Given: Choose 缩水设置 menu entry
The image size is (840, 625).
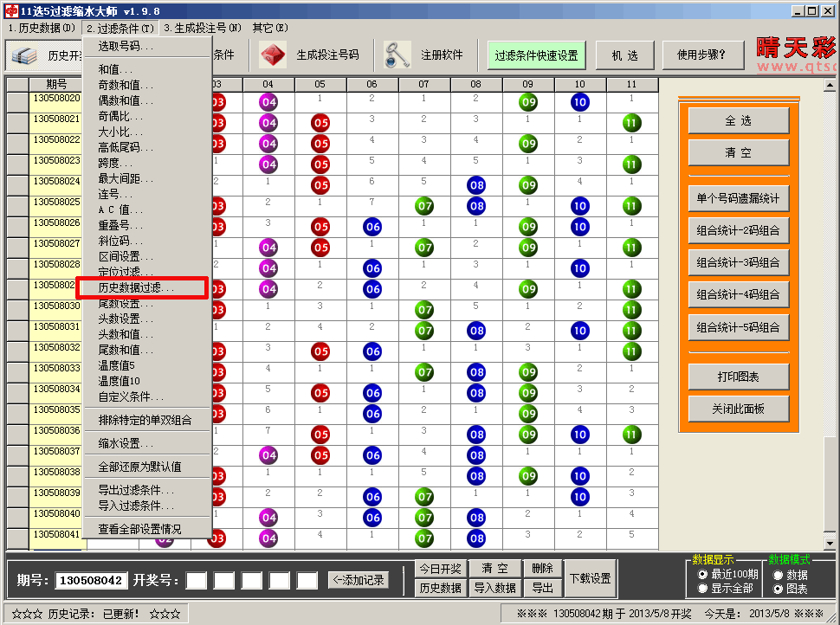Looking at the screenshot, I should pos(147,443).
